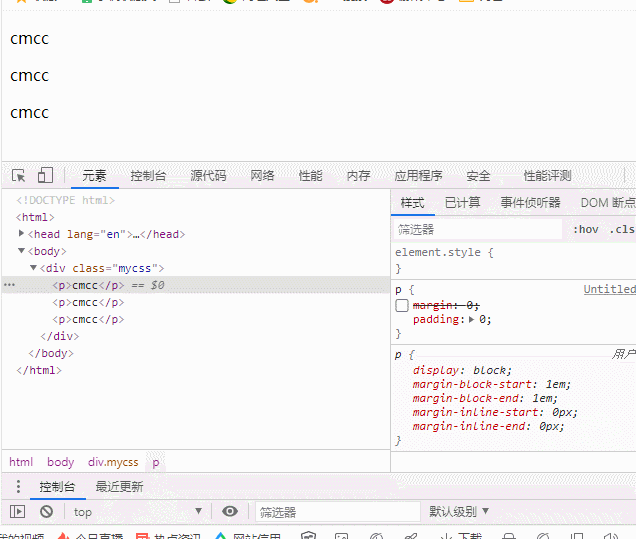The width and height of the screenshot is (636, 539).
Task: Enable the margin: 0 property checkbox
Action: (402, 305)
